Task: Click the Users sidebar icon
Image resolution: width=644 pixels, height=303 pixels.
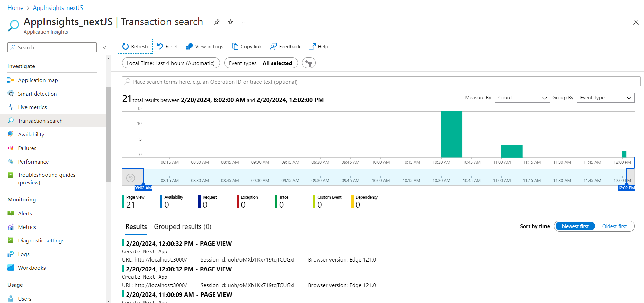Action: 11,299
